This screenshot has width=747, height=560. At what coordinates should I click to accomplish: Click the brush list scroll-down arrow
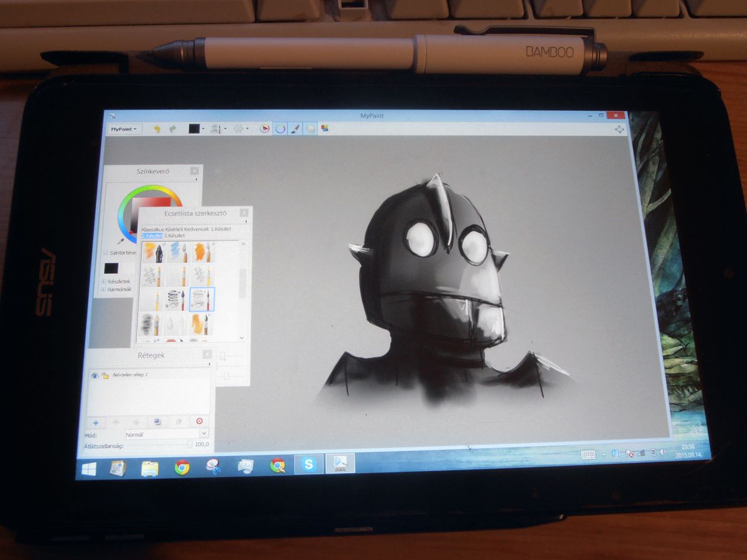click(x=242, y=338)
